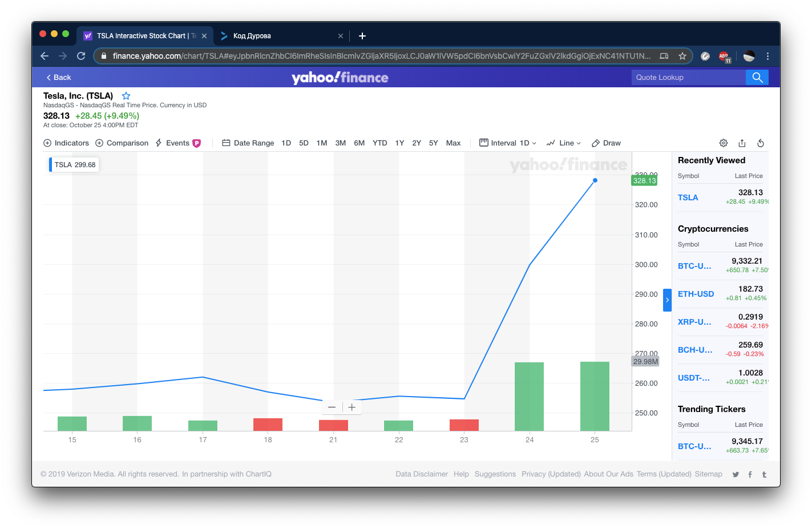Select the 5Y range
Image resolution: width=812 pixels, height=529 pixels.
(434, 143)
